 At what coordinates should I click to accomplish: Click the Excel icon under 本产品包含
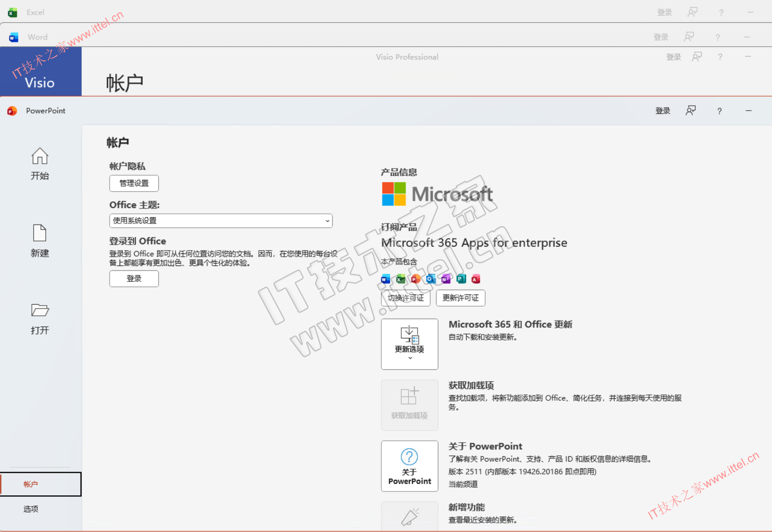[x=400, y=279]
